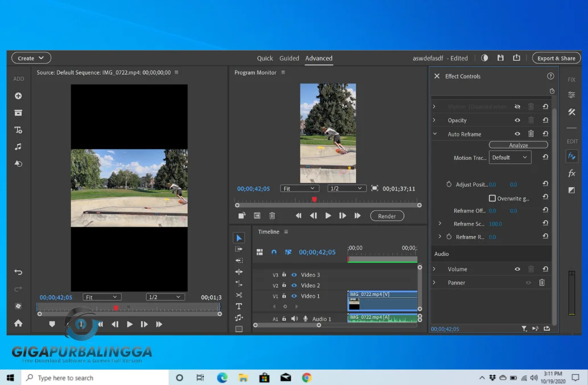Image resolution: width=588 pixels, height=385 pixels.
Task: Click the Program Monitor delete trash icon
Action: 272,216
